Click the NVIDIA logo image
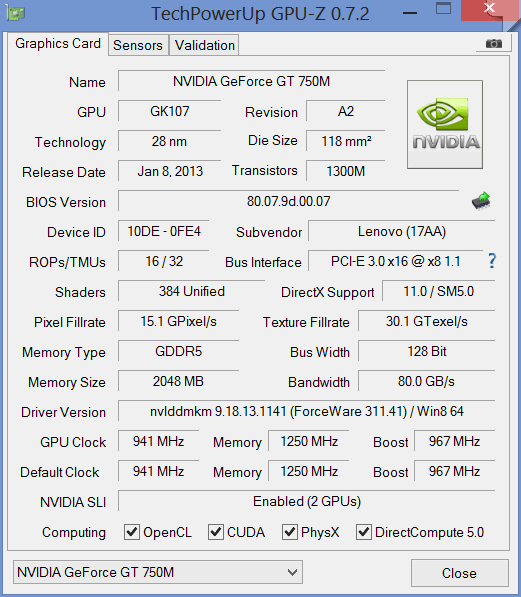 [445, 125]
